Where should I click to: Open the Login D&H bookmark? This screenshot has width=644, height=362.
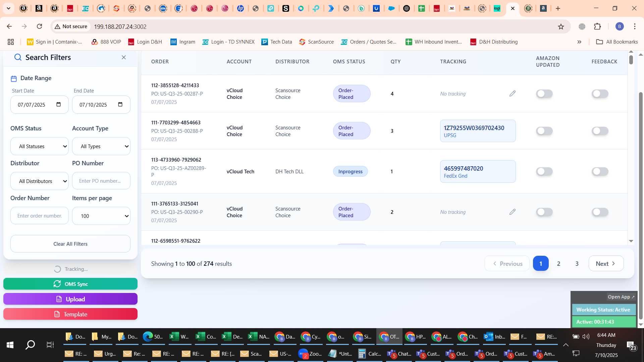coord(145,42)
